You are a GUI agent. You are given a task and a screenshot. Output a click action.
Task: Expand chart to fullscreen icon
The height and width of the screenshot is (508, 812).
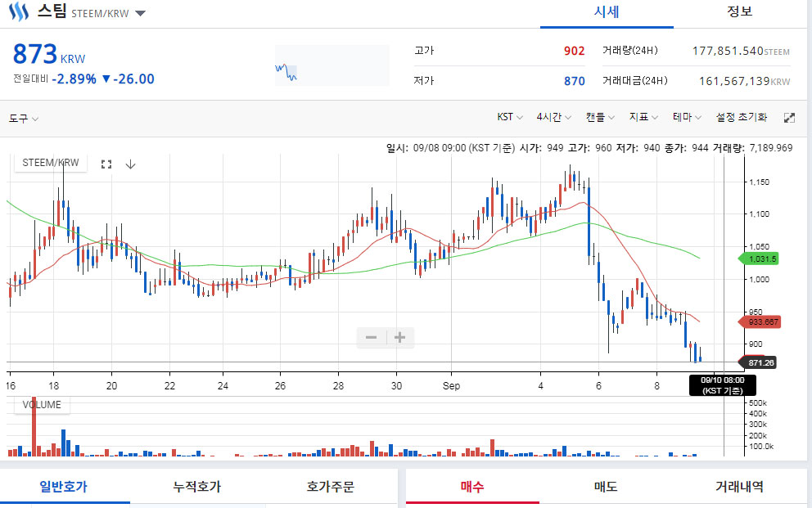[x=789, y=118]
